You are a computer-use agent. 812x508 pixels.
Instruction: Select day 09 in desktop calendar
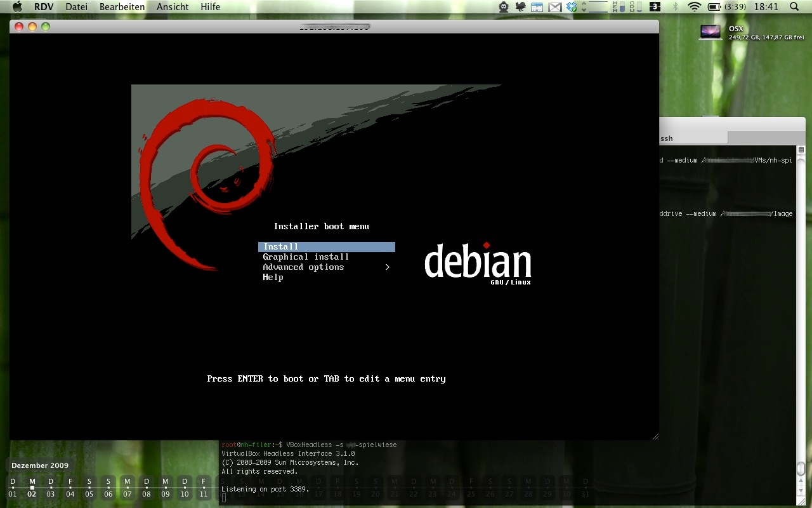point(166,488)
